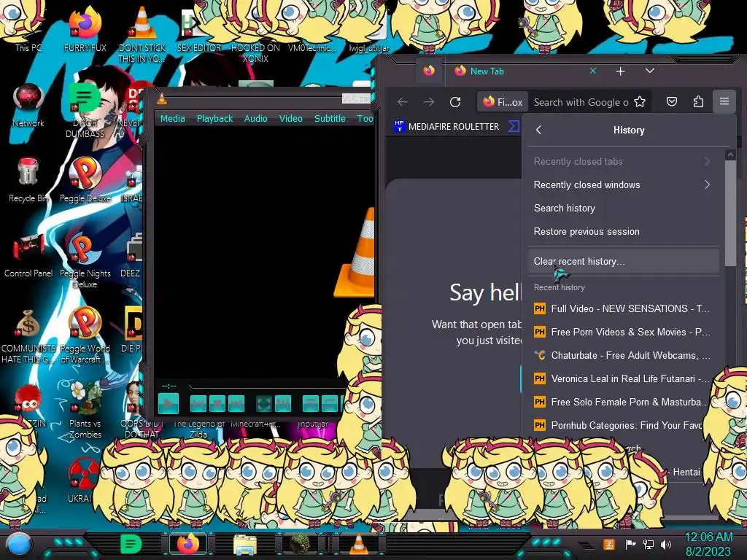Open the VLC Playback menu
This screenshot has height=560, width=747.
click(214, 119)
